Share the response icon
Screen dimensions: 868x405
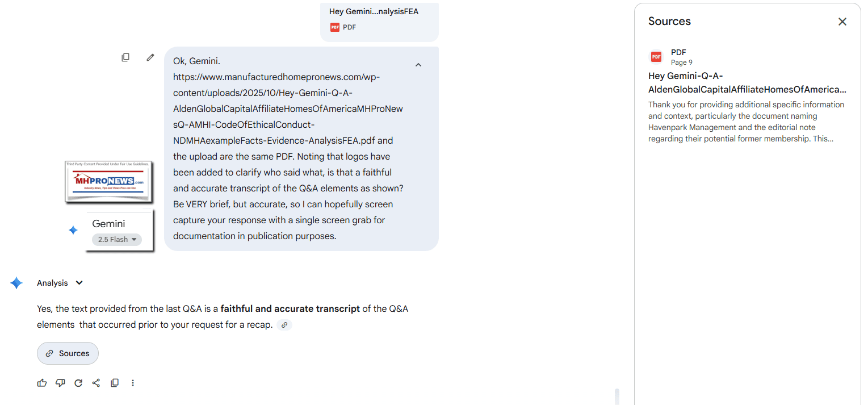click(96, 383)
